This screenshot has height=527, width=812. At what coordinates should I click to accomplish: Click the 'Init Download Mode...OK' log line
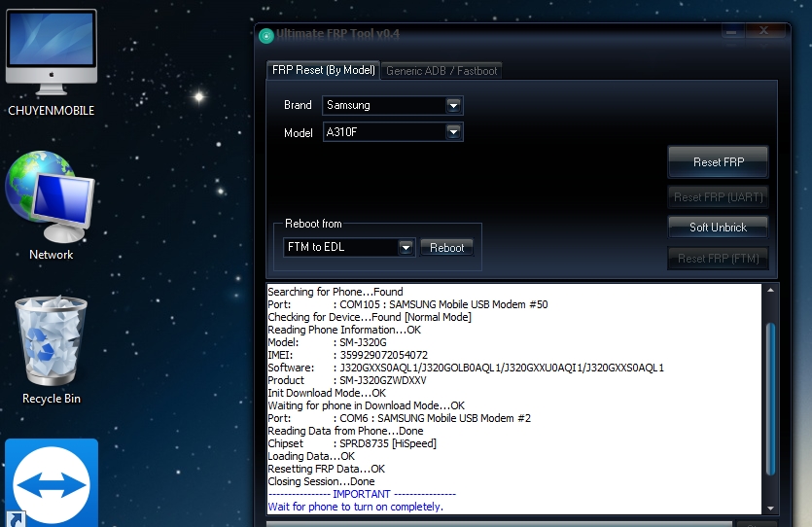(327, 393)
